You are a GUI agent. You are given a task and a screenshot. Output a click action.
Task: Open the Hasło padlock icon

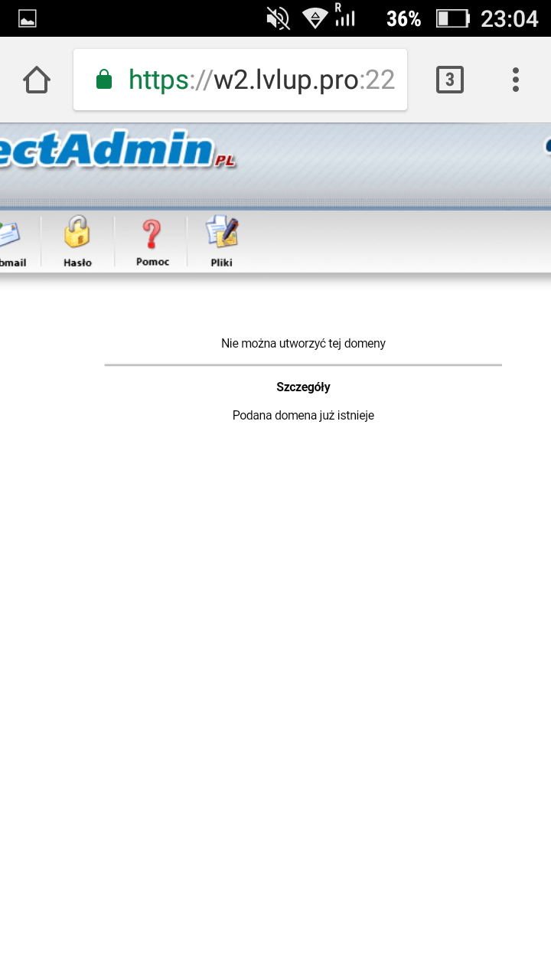(x=77, y=232)
